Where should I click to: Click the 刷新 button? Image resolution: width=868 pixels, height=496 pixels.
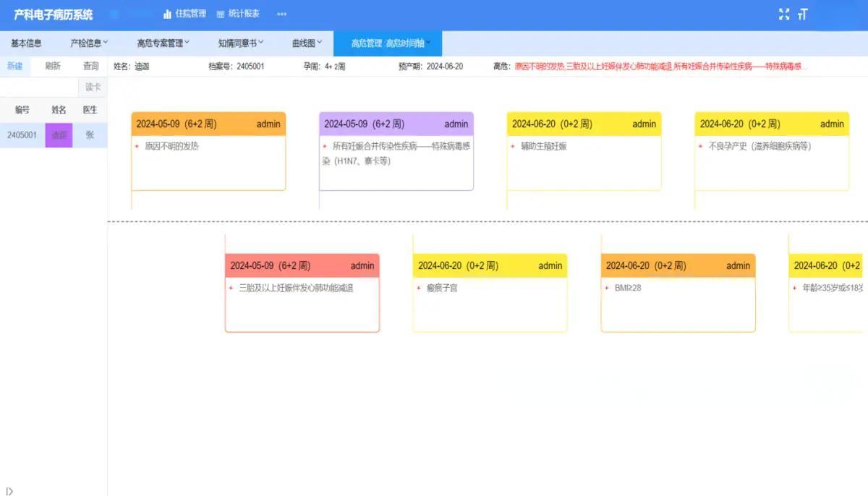tap(53, 66)
